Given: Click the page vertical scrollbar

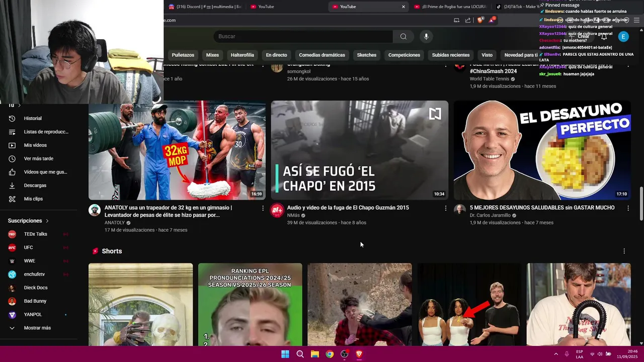Looking at the screenshot, I should 641,204.
